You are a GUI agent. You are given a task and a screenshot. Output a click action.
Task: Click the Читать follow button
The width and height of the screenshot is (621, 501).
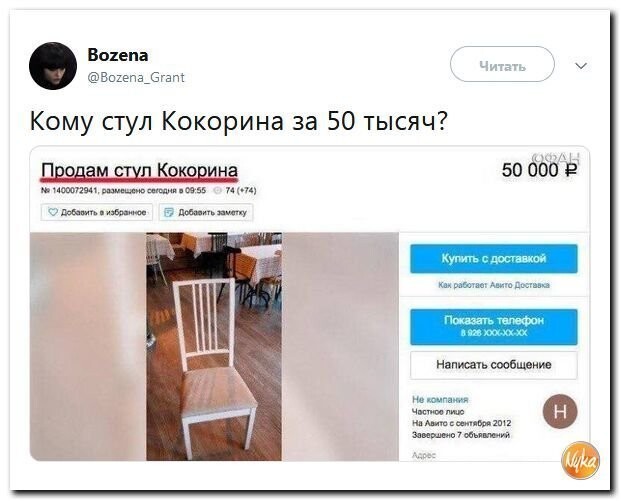(502, 64)
